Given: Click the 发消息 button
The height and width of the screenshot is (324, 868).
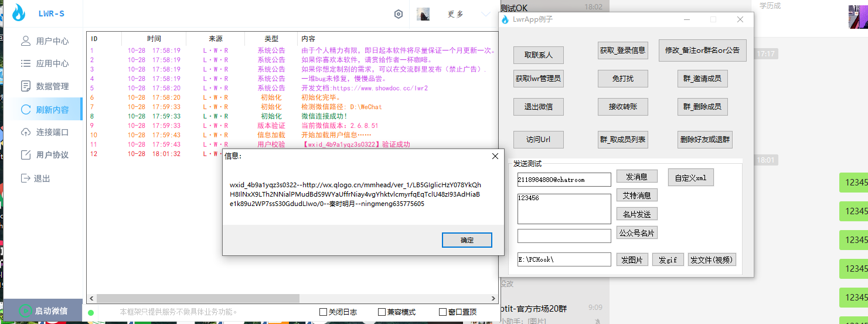Looking at the screenshot, I should [636, 176].
